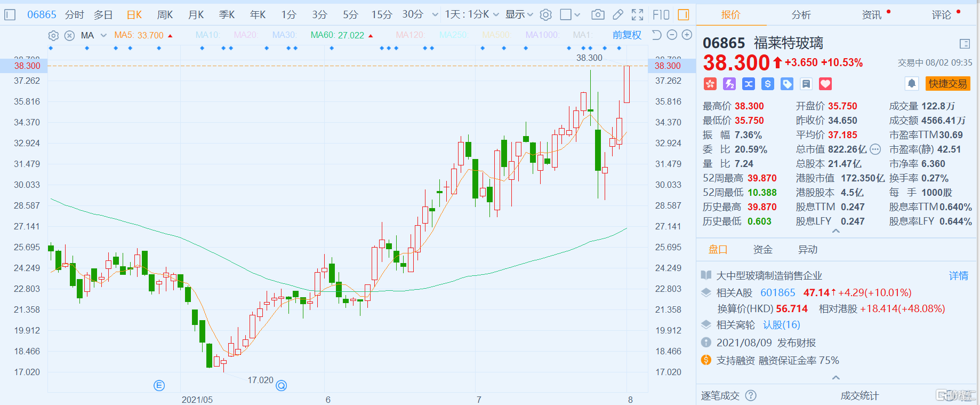Open related A-share 601865 link

(x=778, y=292)
